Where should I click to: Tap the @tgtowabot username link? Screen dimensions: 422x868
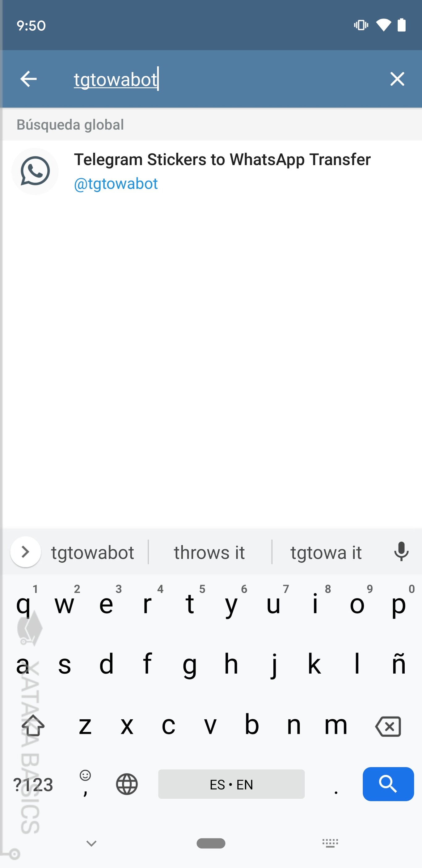[116, 184]
